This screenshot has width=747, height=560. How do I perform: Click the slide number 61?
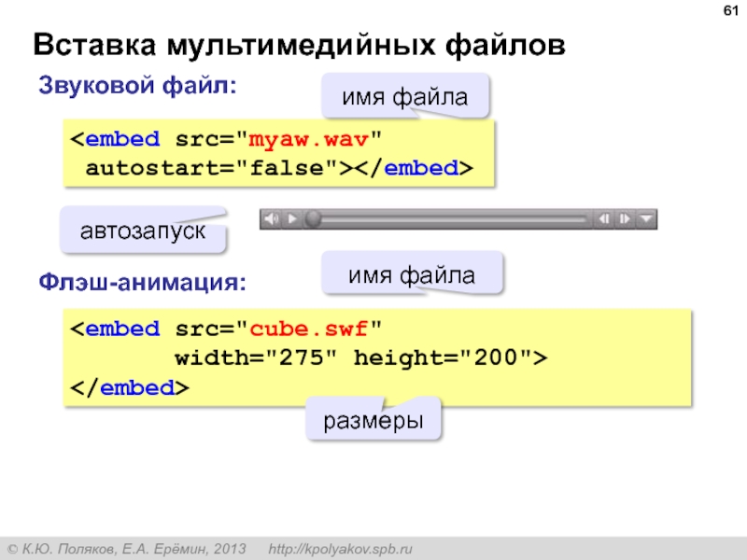[731, 10]
